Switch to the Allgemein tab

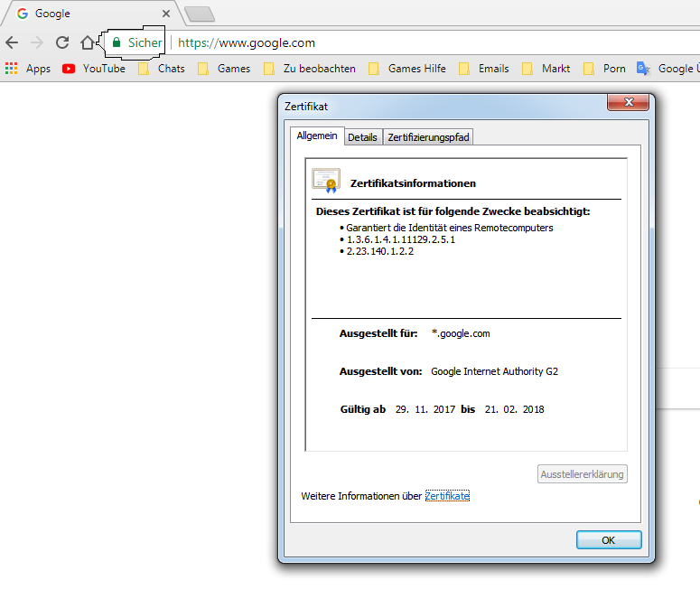(x=317, y=136)
